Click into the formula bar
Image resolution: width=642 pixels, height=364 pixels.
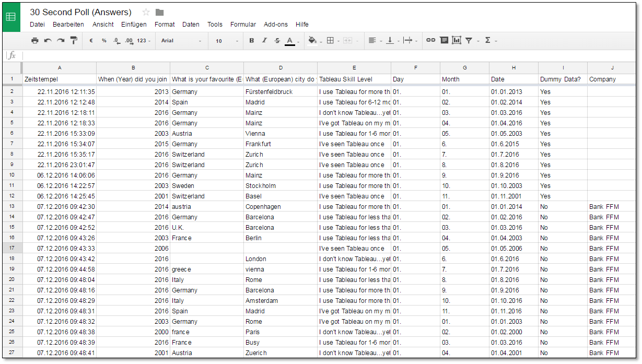tap(329, 55)
